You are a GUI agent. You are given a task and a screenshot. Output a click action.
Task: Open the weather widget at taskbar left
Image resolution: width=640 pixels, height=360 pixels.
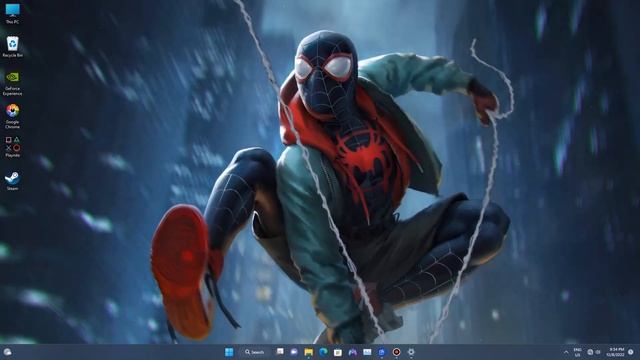(7, 352)
